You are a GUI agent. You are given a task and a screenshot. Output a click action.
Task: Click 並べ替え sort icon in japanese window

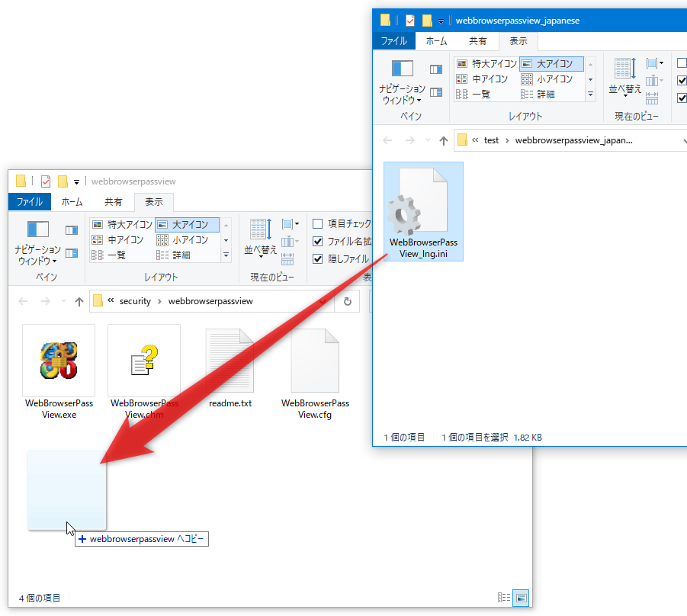point(625,76)
